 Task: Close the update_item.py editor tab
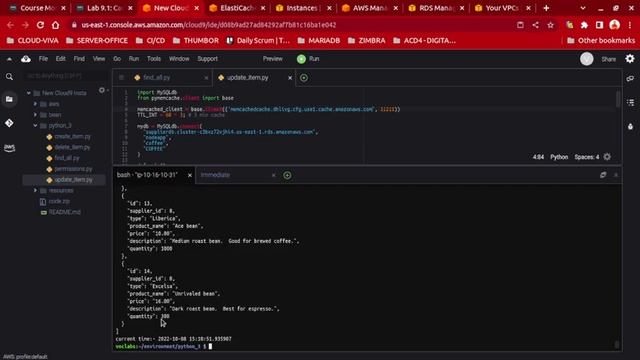tap(290, 78)
